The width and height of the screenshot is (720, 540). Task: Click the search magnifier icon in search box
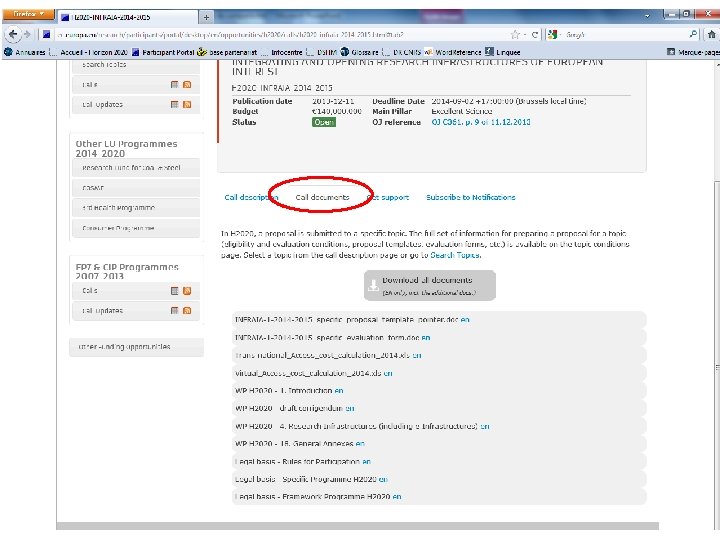tap(693, 34)
